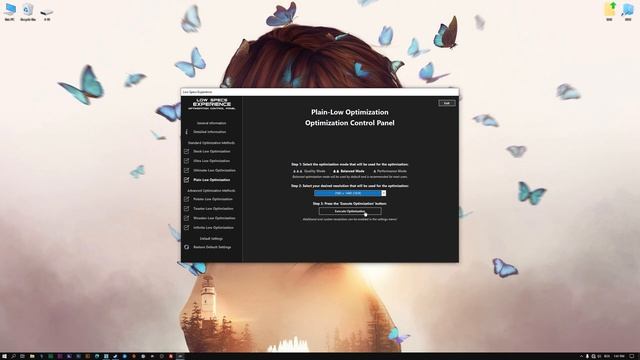The height and width of the screenshot is (360, 640).
Task: Open Detailed Information in the sidebar
Action: click(209, 132)
